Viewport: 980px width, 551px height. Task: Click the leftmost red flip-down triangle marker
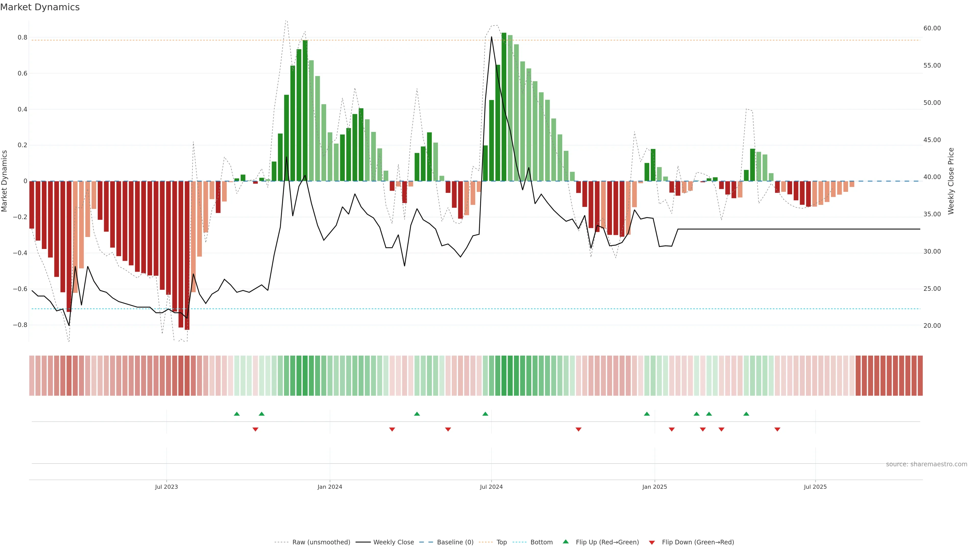pyautogui.click(x=255, y=429)
